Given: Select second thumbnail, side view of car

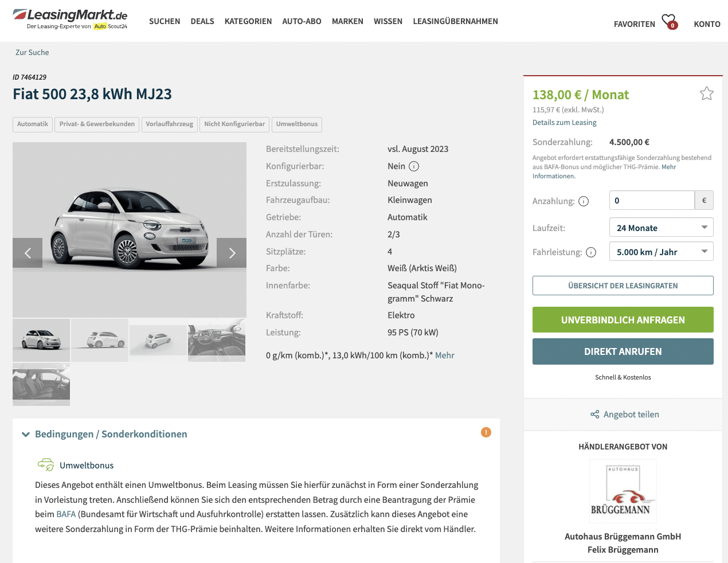Looking at the screenshot, I should point(100,340).
